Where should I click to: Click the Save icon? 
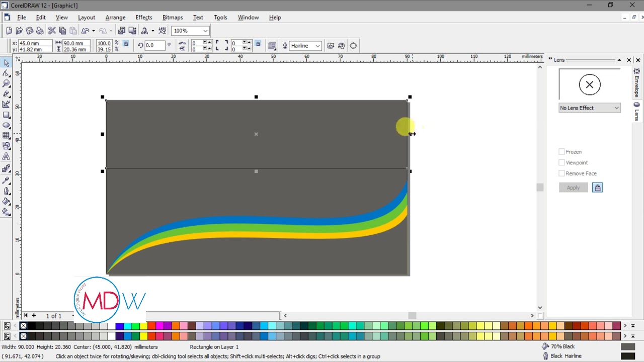(x=30, y=31)
